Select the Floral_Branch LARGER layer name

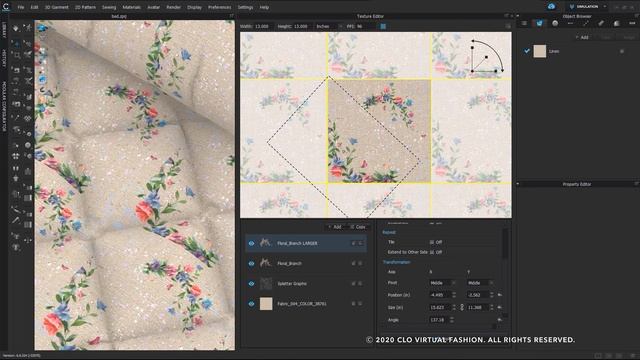(x=297, y=243)
